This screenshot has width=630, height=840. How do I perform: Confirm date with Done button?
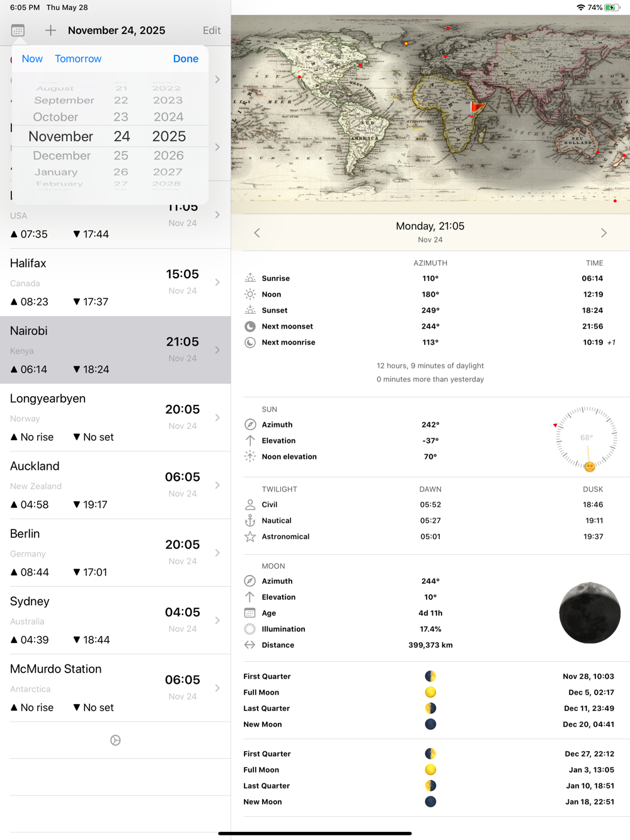186,59
